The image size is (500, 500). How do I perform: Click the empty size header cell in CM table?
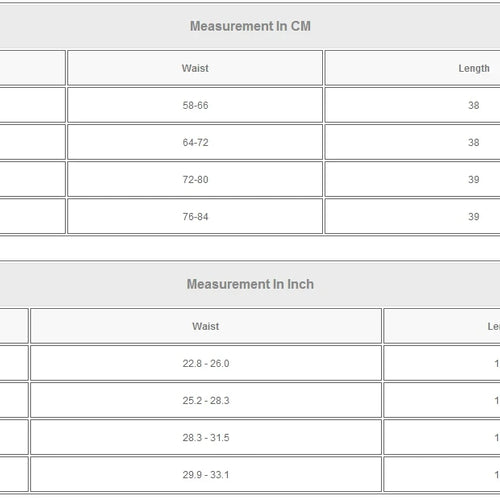click(x=32, y=68)
